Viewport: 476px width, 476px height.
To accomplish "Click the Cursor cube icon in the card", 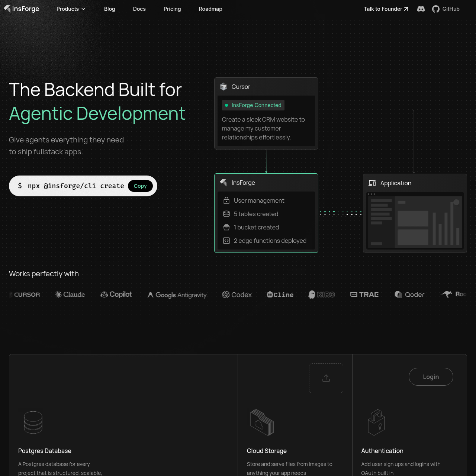I will (223, 87).
